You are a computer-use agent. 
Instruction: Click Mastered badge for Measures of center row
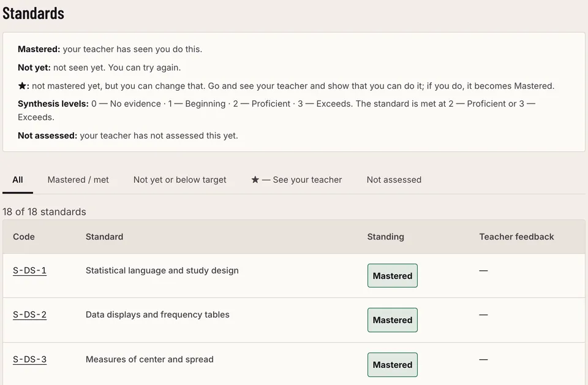pyautogui.click(x=392, y=365)
